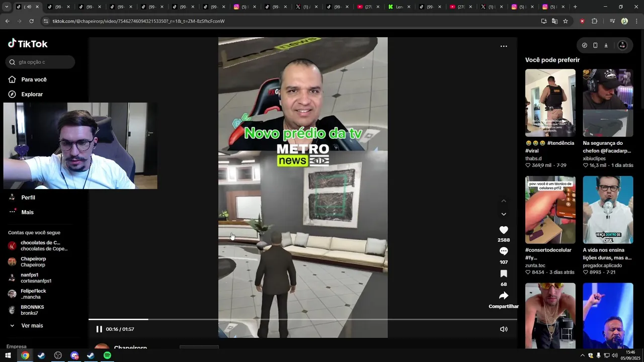
Task: Open the Discord taskbar icon
Action: point(74,355)
